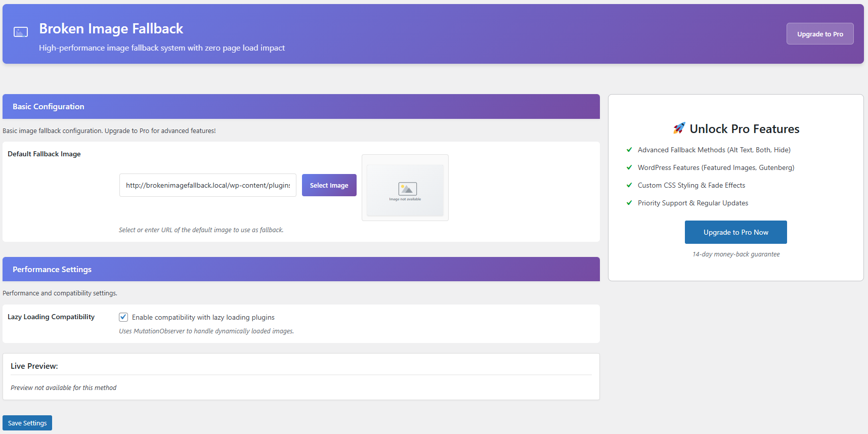Click the 'Broken Image Fallback' page title
This screenshot has width=868, height=434.
(111, 28)
